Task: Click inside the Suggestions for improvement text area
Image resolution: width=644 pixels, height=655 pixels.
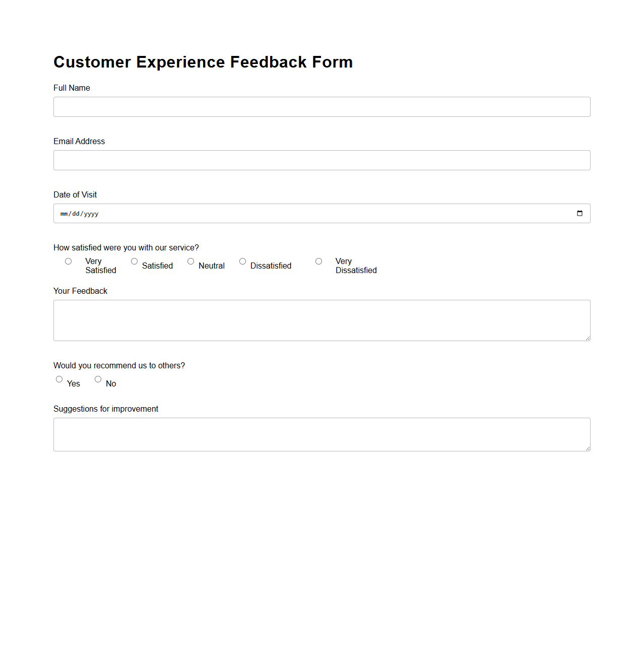Action: [321, 434]
